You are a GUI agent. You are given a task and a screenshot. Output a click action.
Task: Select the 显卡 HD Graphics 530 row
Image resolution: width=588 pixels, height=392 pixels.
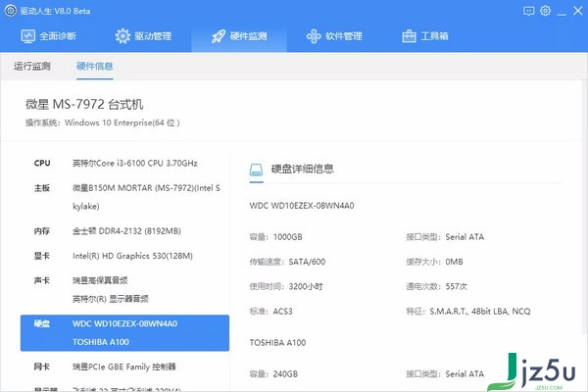click(124, 256)
